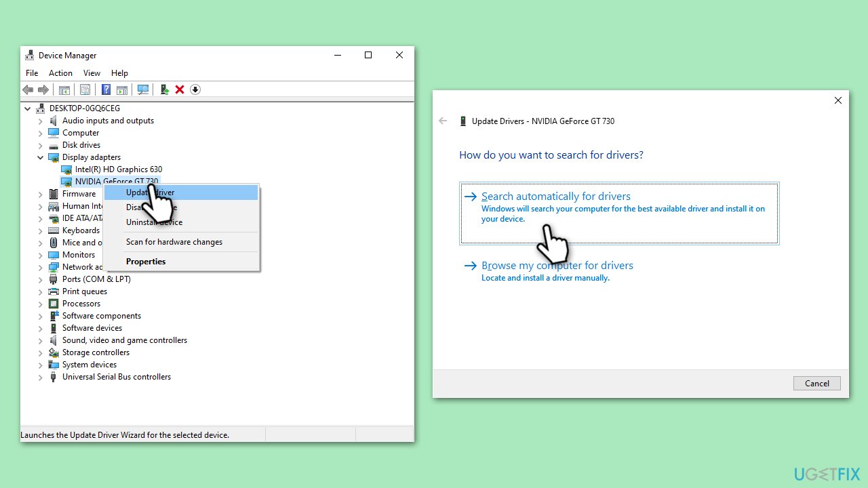This screenshot has height=488, width=868.
Task: Toggle the Show/Hide Console Tree toolbar icon
Action: [x=64, y=89]
